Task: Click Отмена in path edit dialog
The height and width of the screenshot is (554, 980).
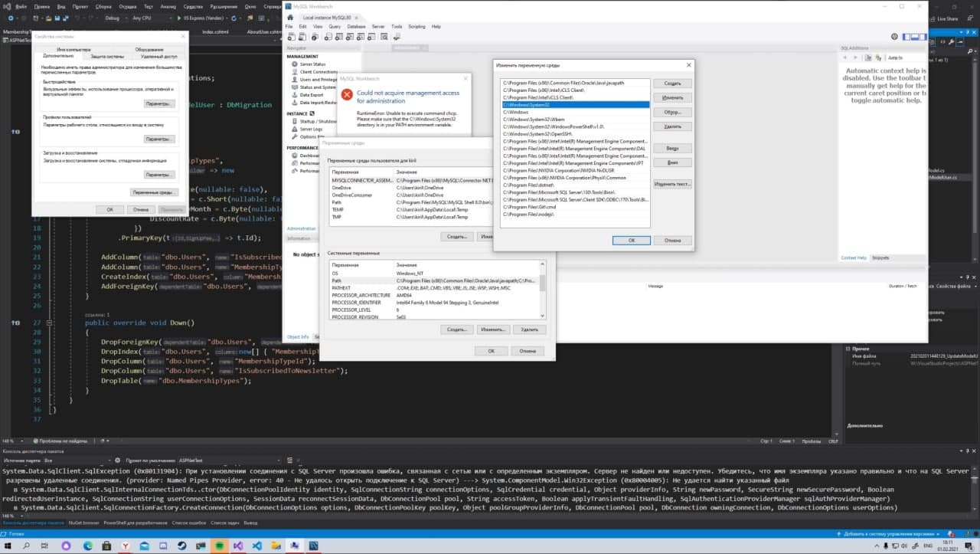Action: pos(672,240)
